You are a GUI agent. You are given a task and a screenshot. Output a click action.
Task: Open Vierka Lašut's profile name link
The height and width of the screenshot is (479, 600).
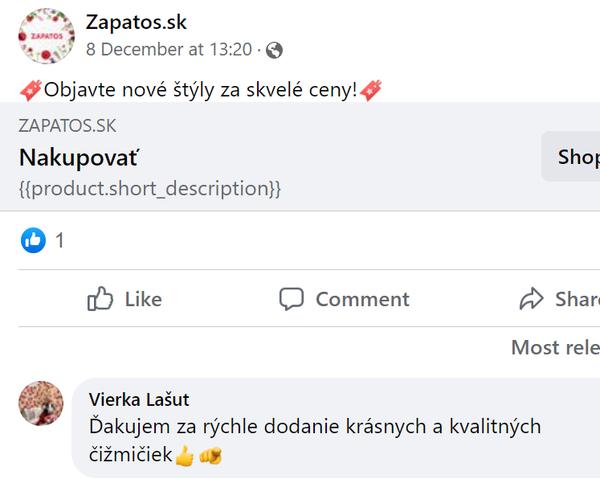tap(139, 399)
